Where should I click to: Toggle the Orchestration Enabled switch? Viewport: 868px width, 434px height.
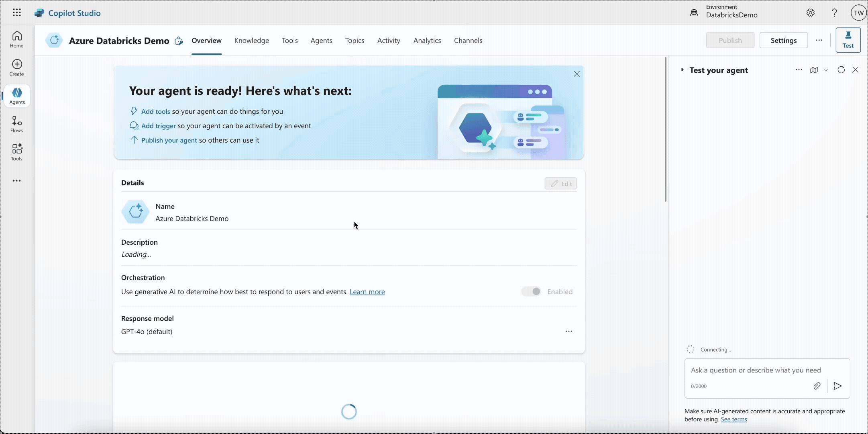[531, 291]
